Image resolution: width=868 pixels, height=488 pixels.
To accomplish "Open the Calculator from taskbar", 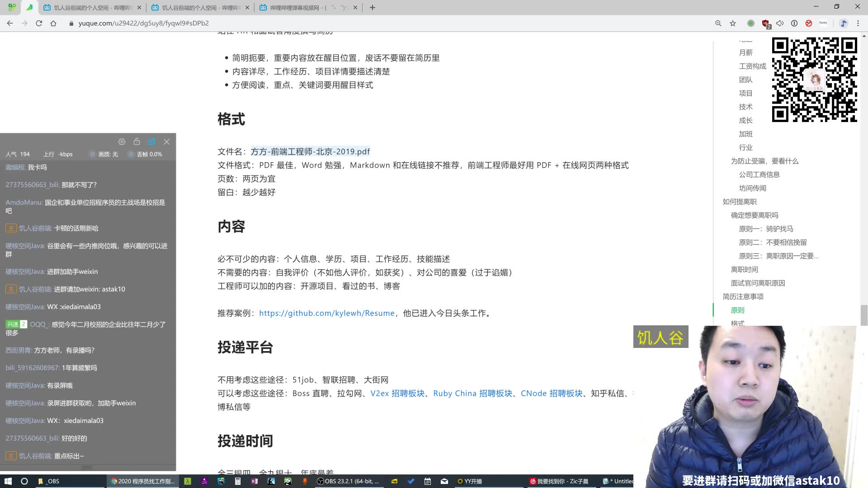I will pyautogui.click(x=237, y=481).
